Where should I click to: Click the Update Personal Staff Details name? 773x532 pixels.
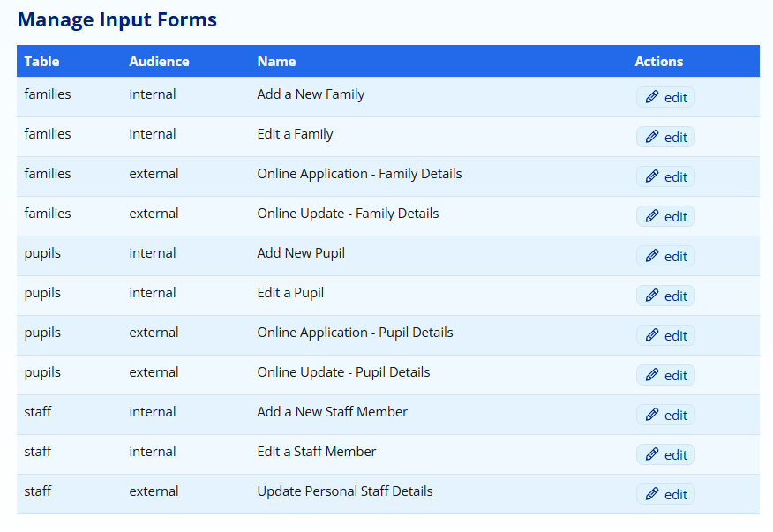(344, 491)
